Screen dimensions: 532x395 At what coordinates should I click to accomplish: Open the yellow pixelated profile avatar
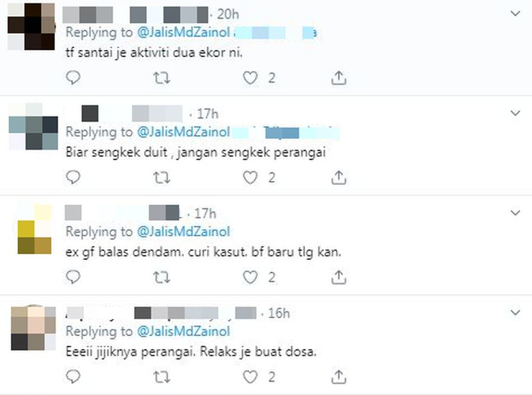pyautogui.click(x=34, y=229)
